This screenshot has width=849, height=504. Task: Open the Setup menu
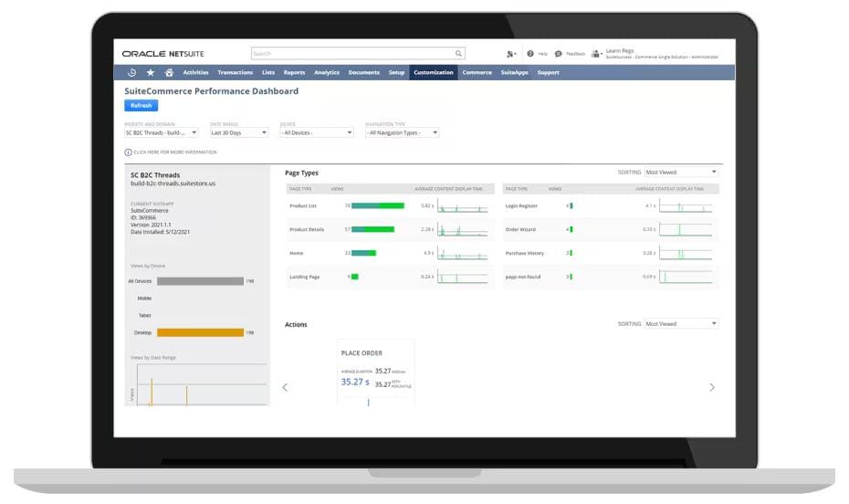coord(396,72)
